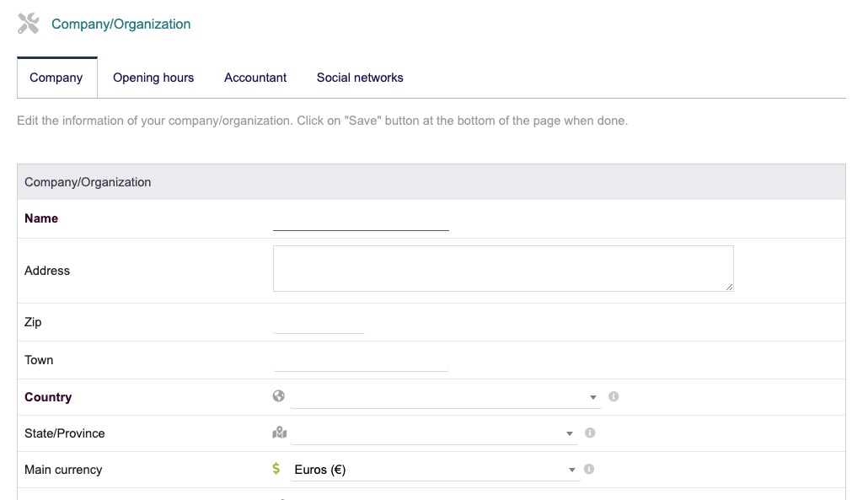Open the Social networks tab
This screenshot has height=500, width=868.
[x=360, y=77]
